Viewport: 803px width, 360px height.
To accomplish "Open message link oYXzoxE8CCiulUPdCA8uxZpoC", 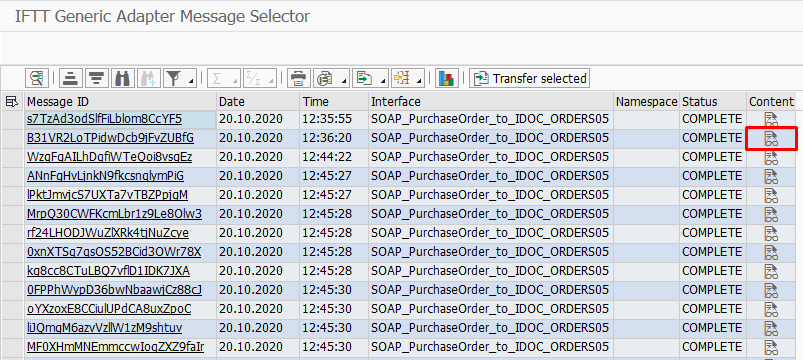I will 109,309.
